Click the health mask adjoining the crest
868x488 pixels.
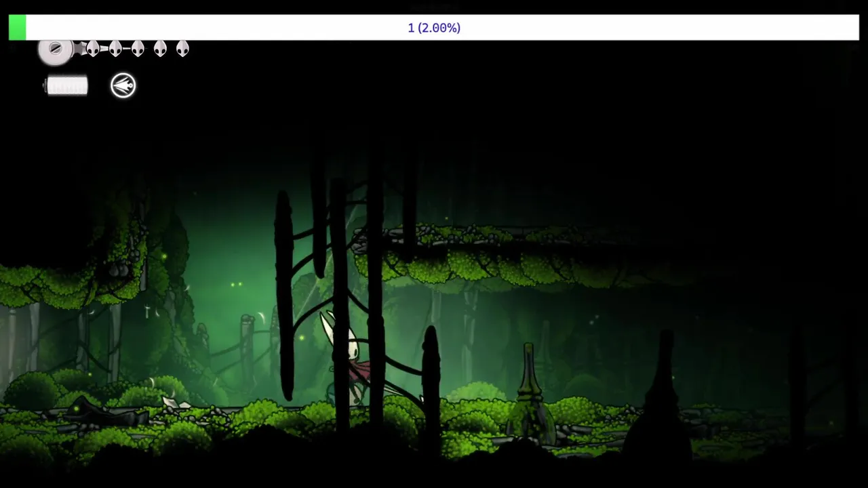(x=93, y=49)
